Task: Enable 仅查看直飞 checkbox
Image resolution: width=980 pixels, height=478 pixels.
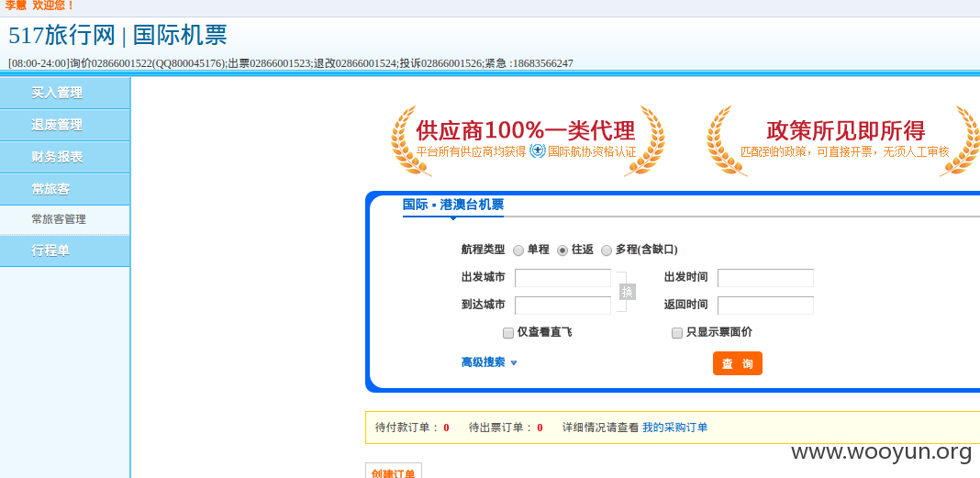Action: coord(508,333)
